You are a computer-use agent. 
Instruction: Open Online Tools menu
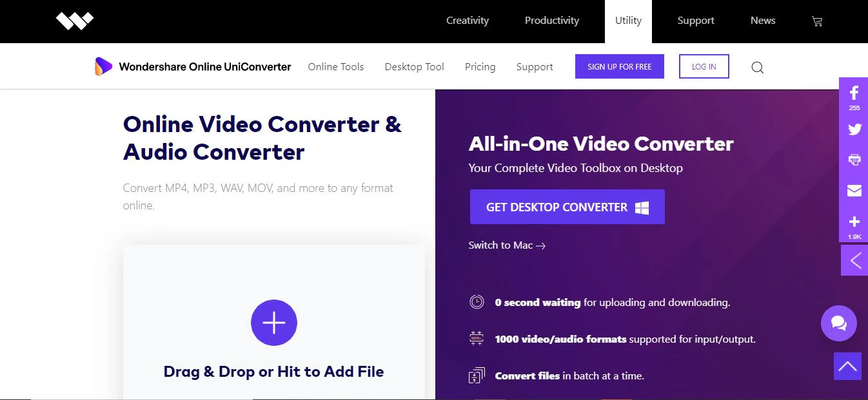336,66
